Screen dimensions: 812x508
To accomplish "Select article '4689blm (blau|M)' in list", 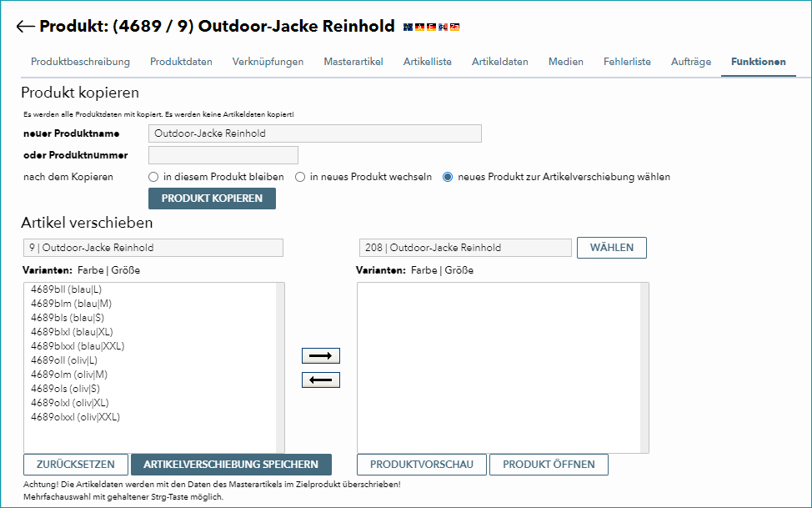I will coord(71,304).
